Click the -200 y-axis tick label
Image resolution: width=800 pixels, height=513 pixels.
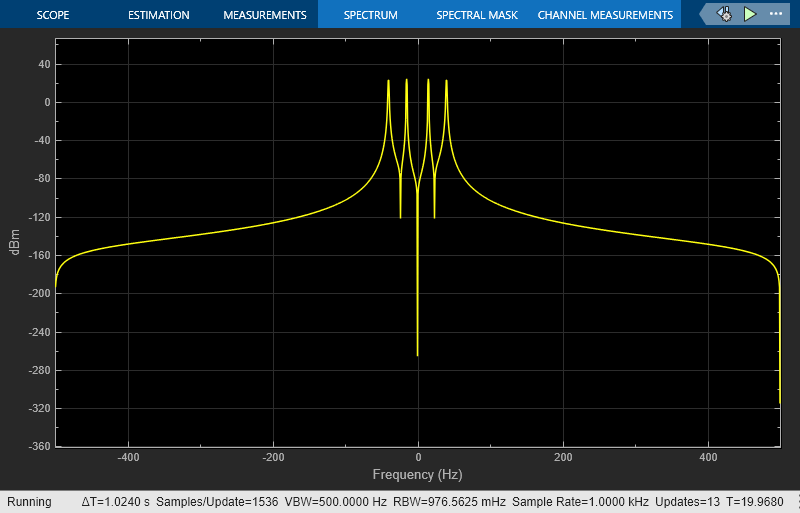coord(39,294)
